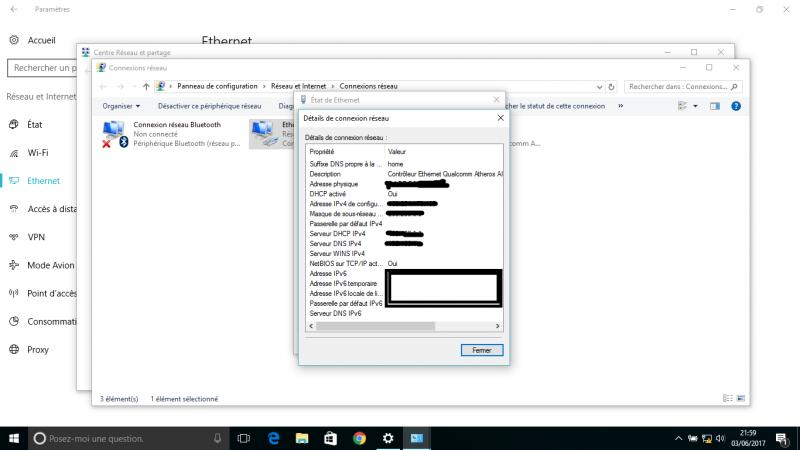Open the change view icon in Connexions réseau
The width and height of the screenshot is (800, 450).
click(x=682, y=106)
